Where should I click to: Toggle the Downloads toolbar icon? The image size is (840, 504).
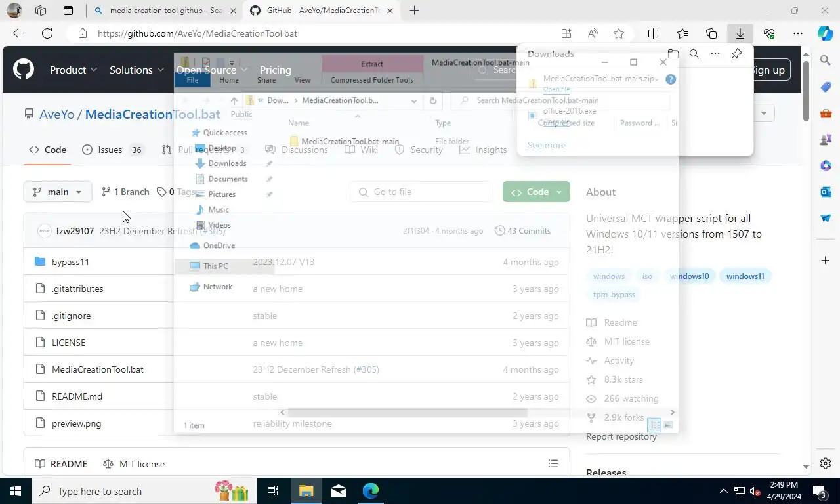pyautogui.click(x=740, y=33)
